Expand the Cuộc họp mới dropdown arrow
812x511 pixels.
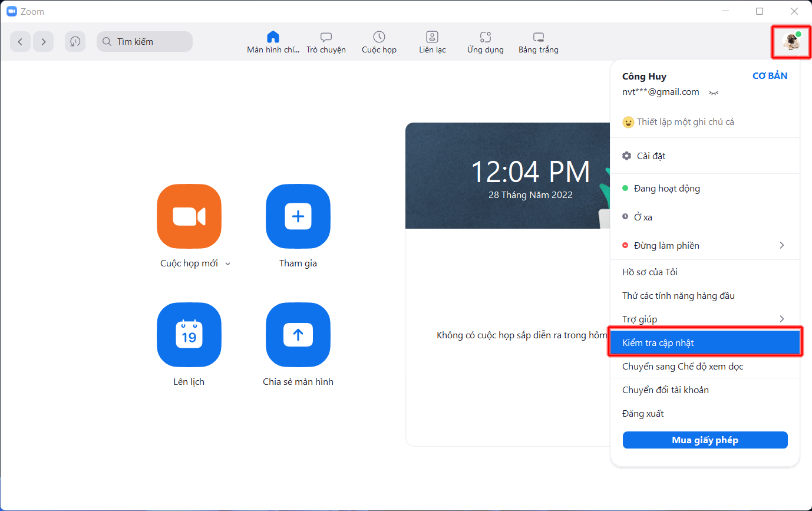[228, 263]
